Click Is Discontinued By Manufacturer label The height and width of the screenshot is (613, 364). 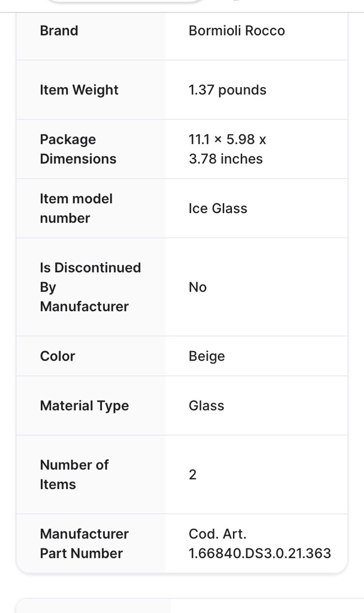coord(90,287)
